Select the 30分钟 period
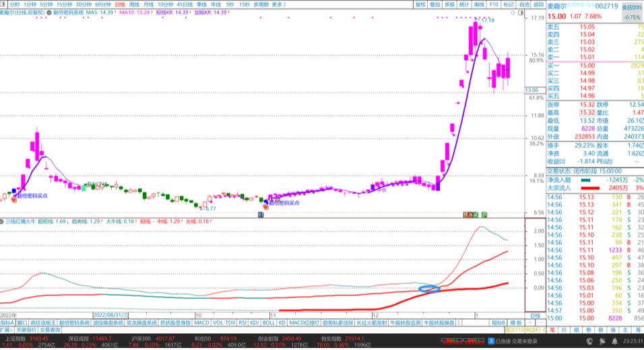 pos(84,5)
